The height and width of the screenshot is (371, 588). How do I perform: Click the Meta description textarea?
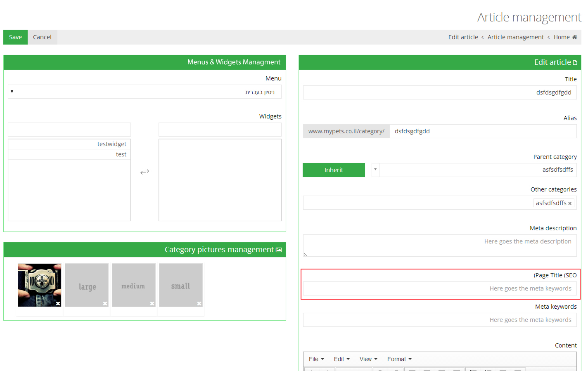click(440, 246)
